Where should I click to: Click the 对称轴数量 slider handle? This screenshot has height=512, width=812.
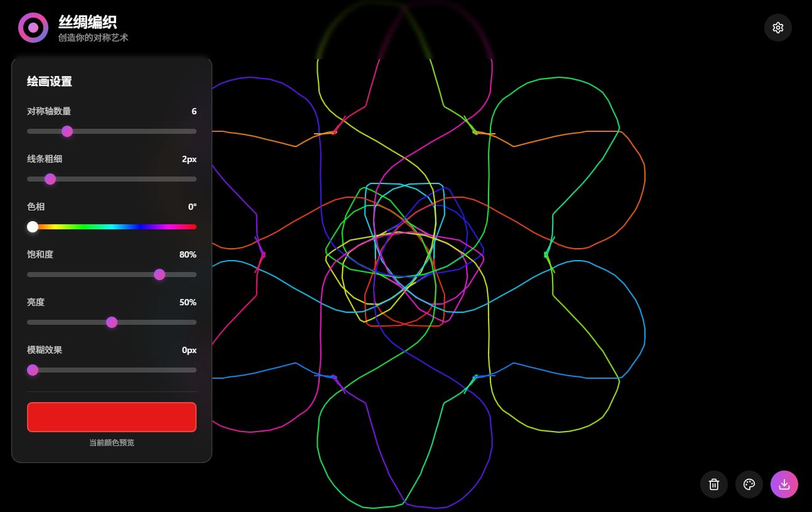point(67,131)
